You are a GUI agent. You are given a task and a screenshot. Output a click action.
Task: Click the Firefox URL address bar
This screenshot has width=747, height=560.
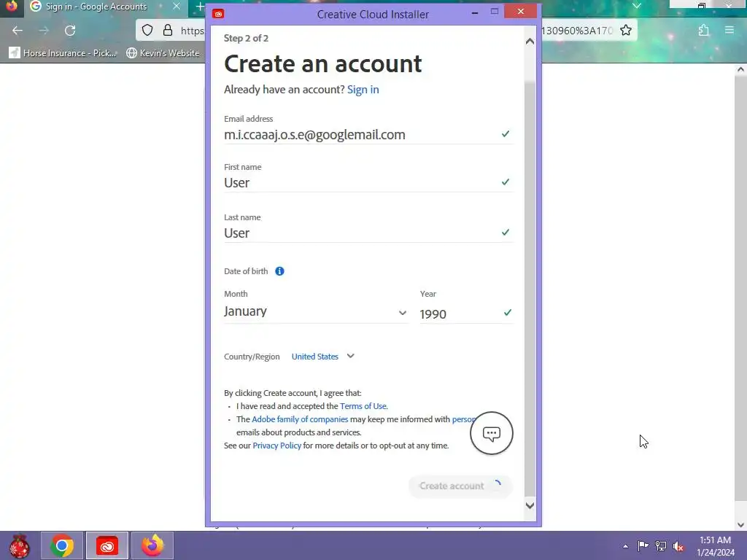click(x=386, y=31)
